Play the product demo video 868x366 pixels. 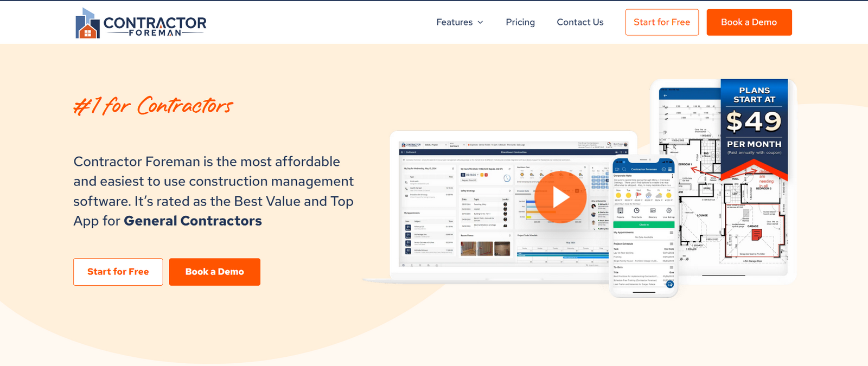pyautogui.click(x=560, y=197)
